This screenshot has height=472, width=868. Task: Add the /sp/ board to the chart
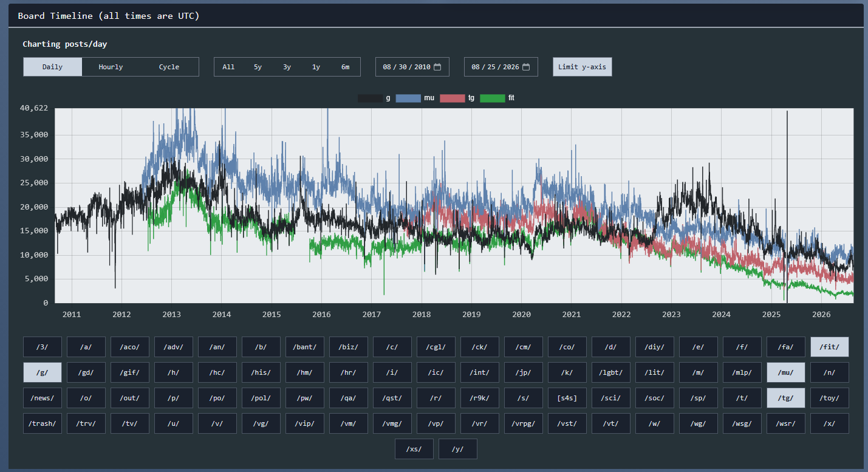[x=698, y=398]
